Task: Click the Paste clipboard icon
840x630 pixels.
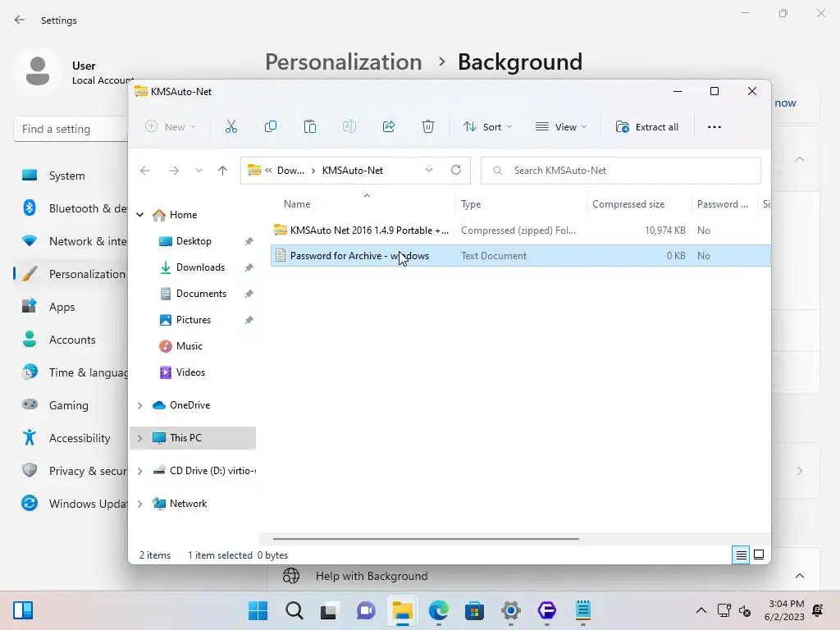Action: (x=309, y=127)
